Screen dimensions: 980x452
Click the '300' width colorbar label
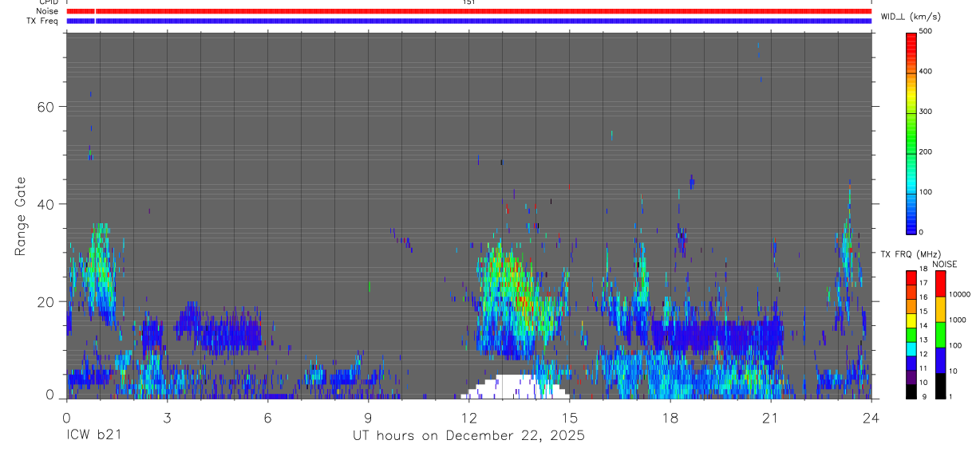(926, 112)
